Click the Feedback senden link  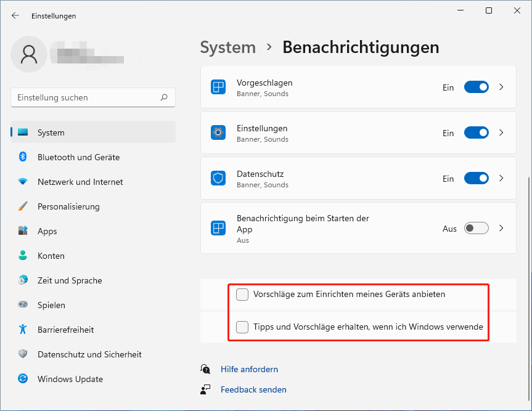click(253, 389)
